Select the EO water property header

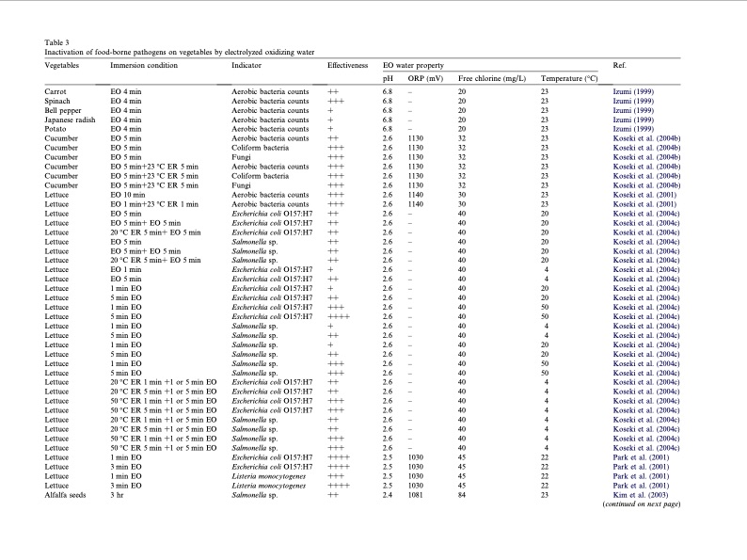411,65
